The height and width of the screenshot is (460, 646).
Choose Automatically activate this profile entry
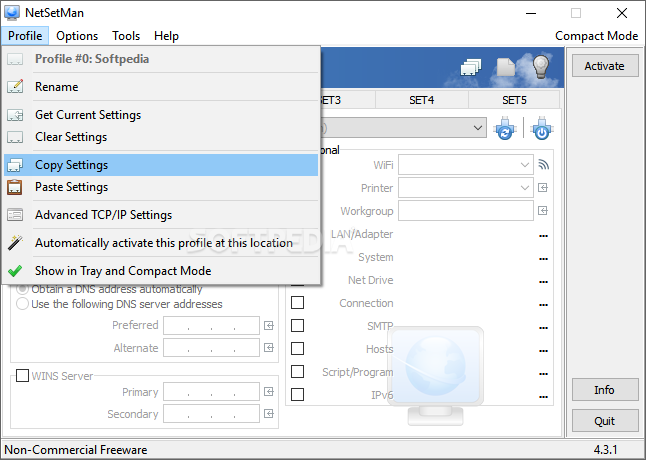(x=161, y=243)
